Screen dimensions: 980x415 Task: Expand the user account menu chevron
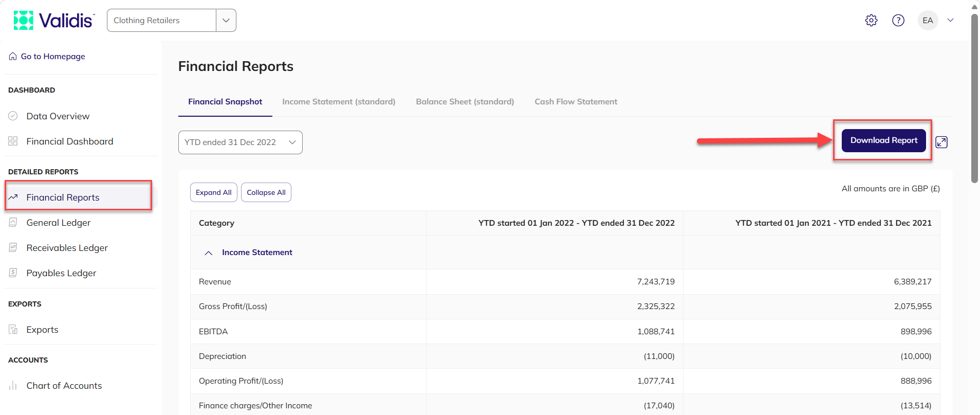(951, 21)
